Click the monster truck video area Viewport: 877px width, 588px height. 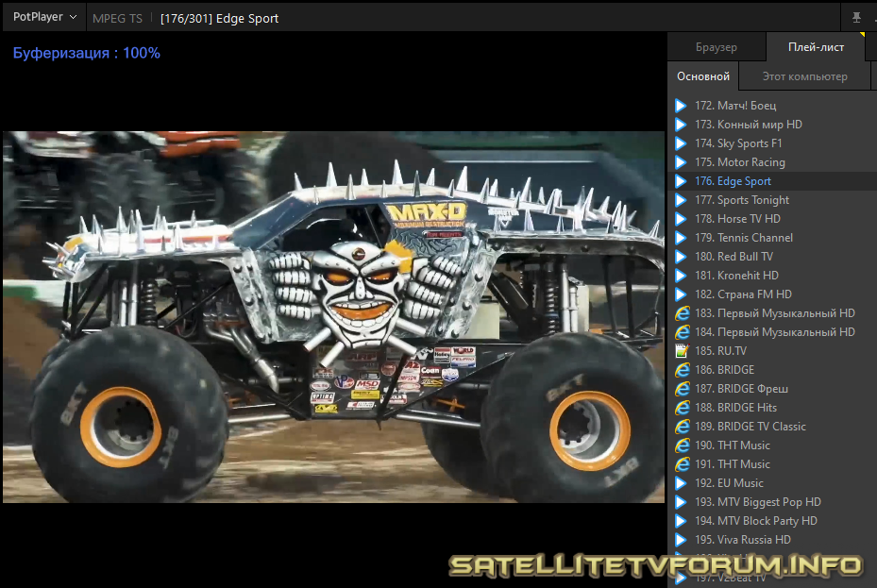pyautogui.click(x=334, y=317)
